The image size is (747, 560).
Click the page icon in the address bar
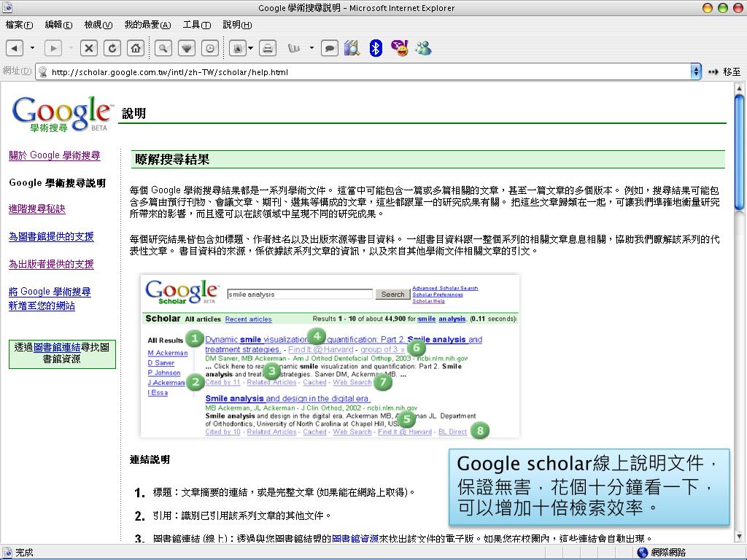(43, 72)
